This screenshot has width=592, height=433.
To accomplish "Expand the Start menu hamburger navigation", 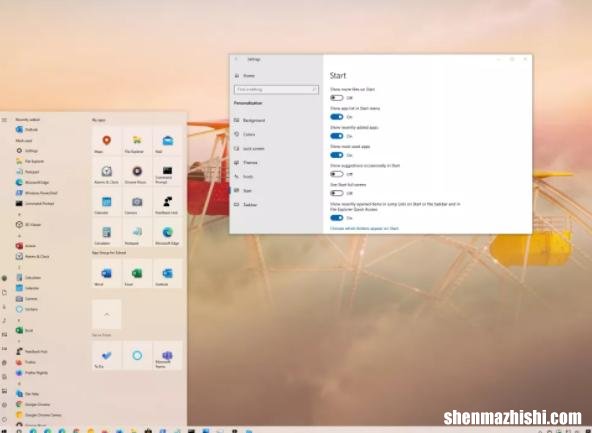I will 4,120.
